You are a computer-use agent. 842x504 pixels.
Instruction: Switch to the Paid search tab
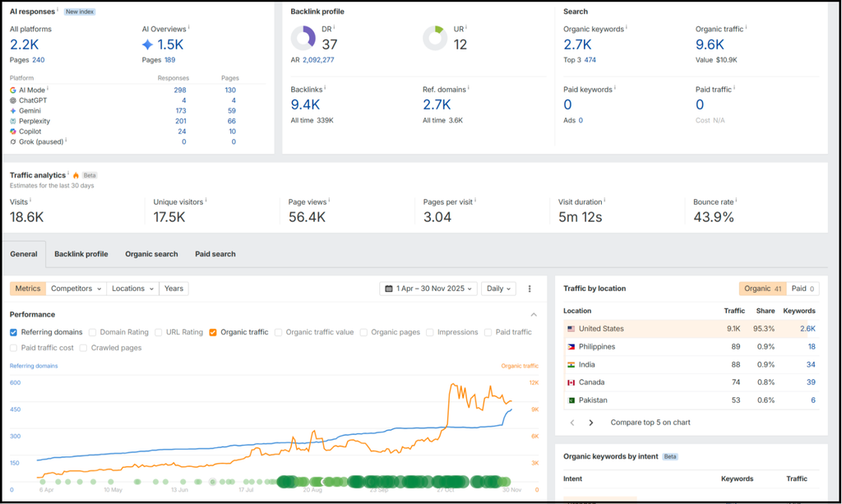pyautogui.click(x=215, y=254)
